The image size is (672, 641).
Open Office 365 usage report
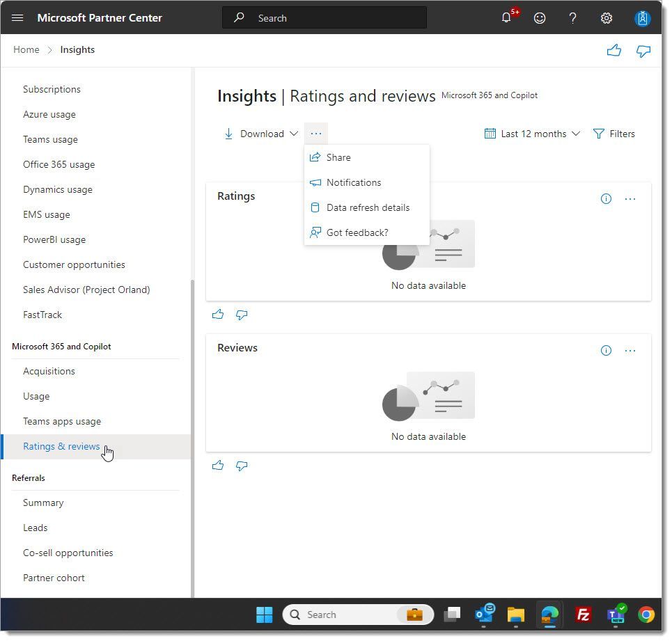(59, 164)
